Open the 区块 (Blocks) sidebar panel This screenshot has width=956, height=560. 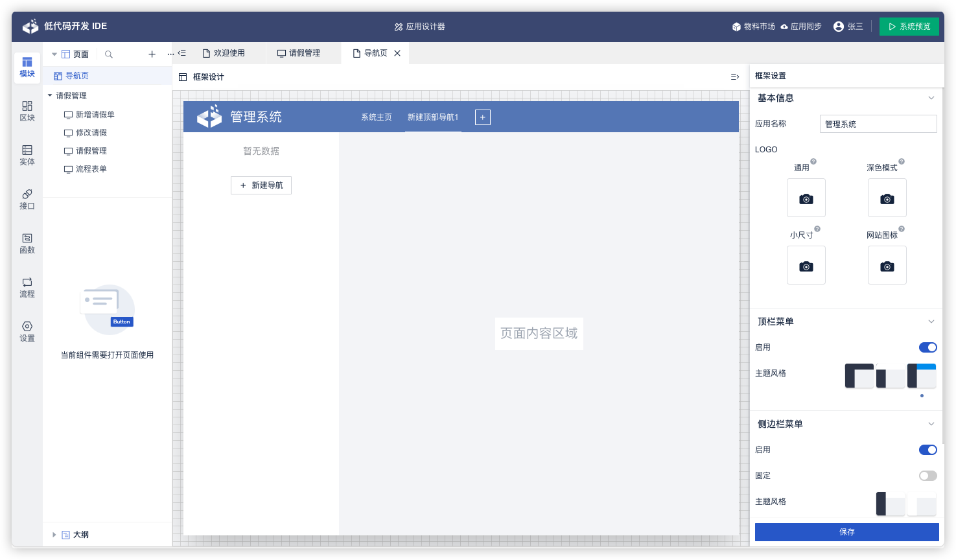(27, 111)
